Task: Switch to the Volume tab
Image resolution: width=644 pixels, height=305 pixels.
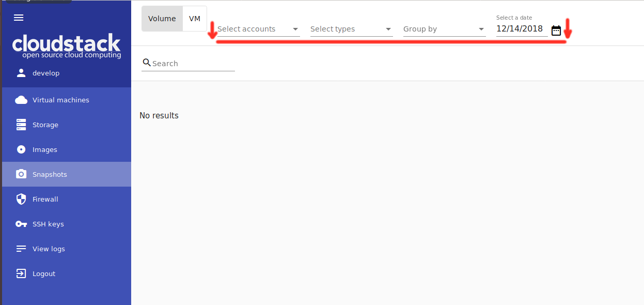Action: coord(162,18)
